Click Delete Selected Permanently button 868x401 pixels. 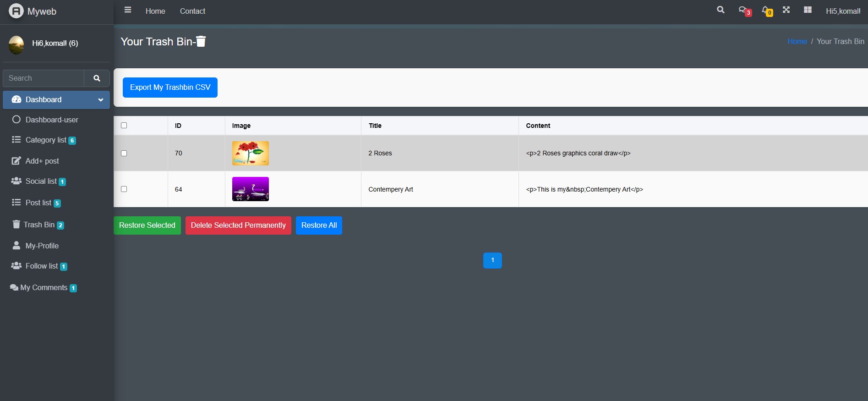coord(238,225)
